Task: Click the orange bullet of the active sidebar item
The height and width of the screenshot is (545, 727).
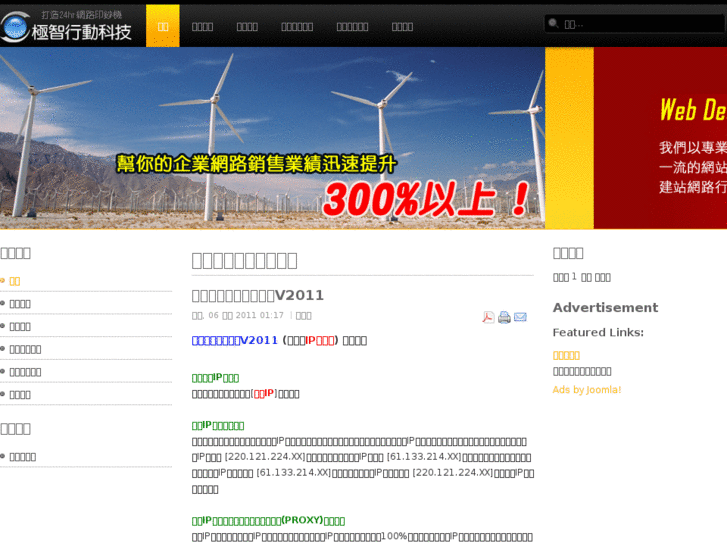Action: pyautogui.click(x=3, y=281)
